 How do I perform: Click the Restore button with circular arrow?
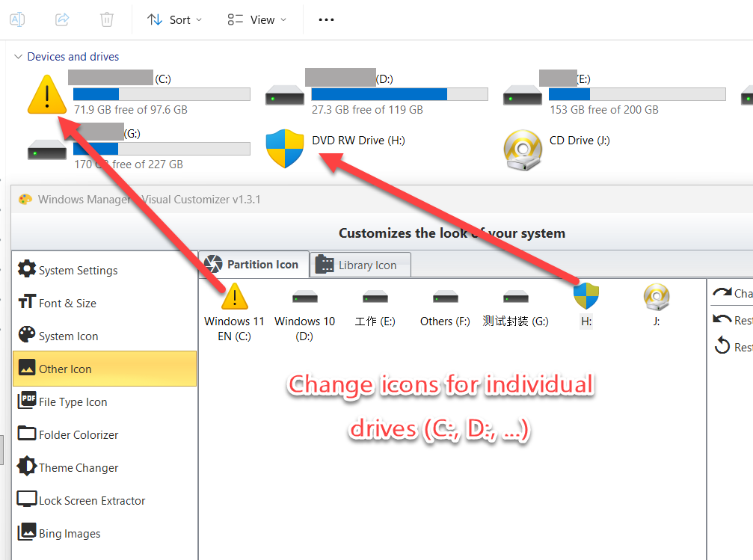pyautogui.click(x=733, y=346)
